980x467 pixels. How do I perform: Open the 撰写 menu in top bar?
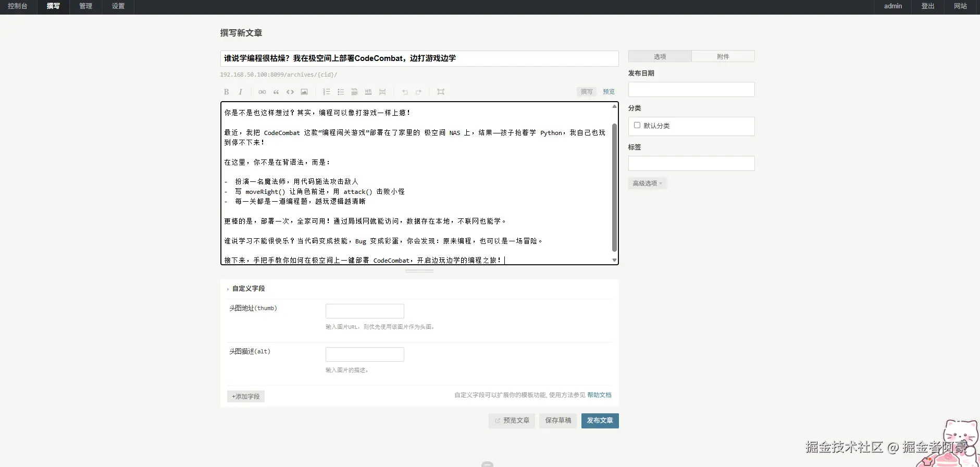coord(53,6)
